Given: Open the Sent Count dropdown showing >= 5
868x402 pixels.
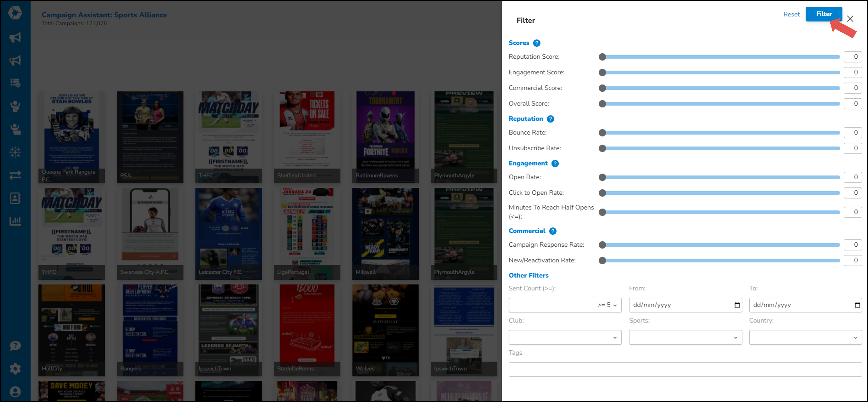Looking at the screenshot, I should pyautogui.click(x=565, y=305).
